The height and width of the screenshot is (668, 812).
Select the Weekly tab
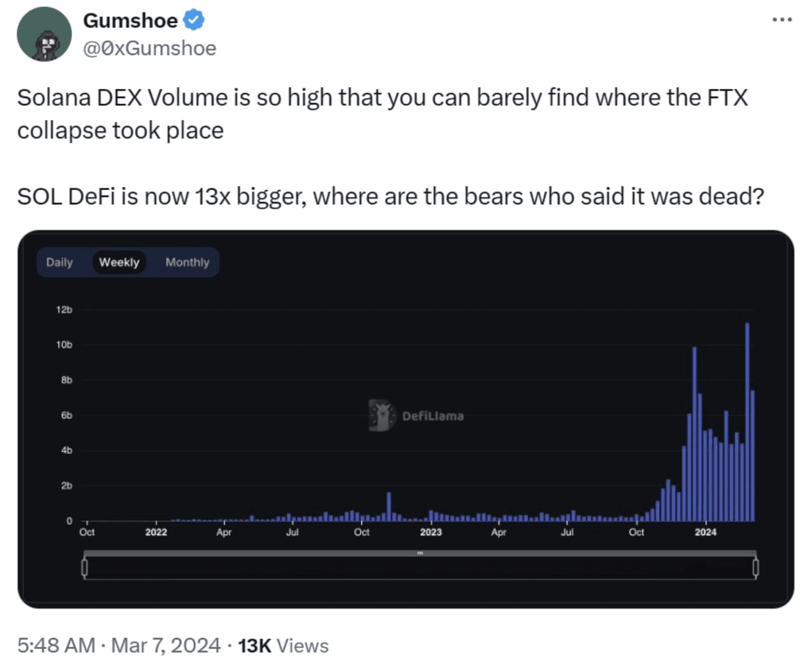click(119, 262)
